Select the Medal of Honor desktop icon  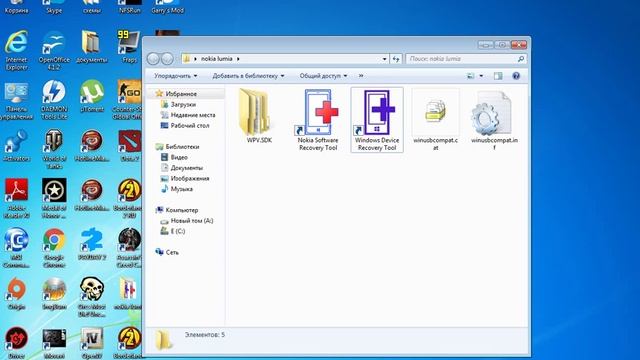coord(54,198)
